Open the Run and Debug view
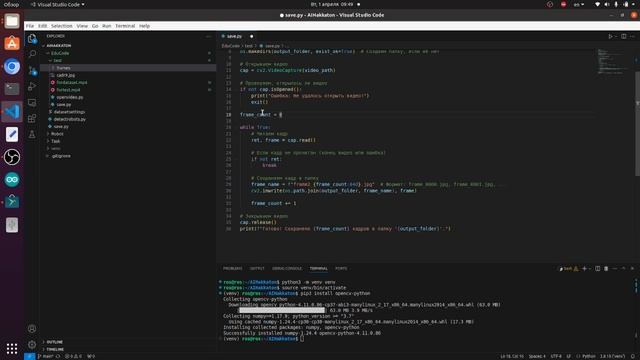The image size is (640, 360). tap(32, 86)
